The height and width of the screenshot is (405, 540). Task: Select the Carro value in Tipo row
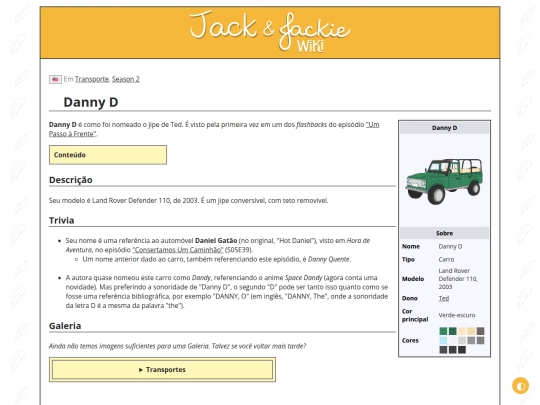(x=446, y=259)
